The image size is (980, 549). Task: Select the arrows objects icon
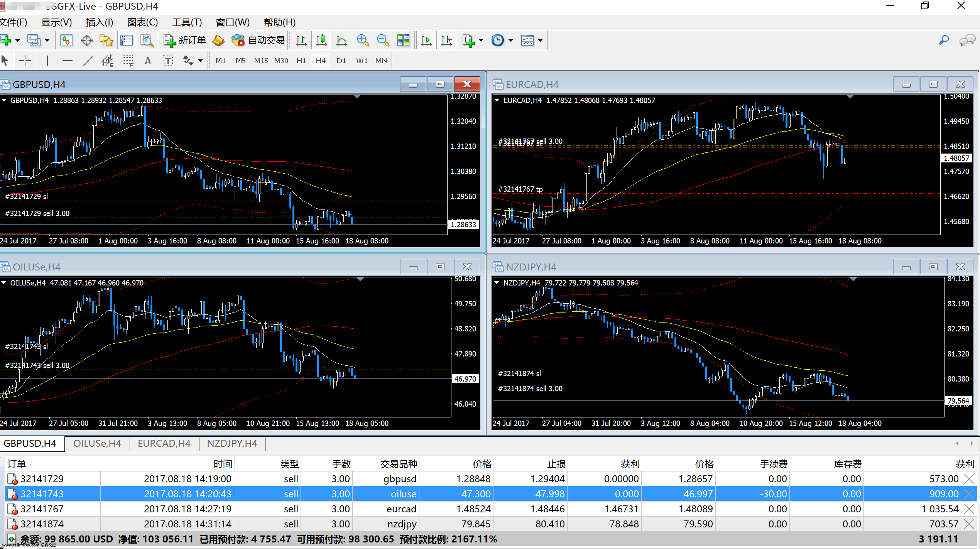(x=188, y=61)
